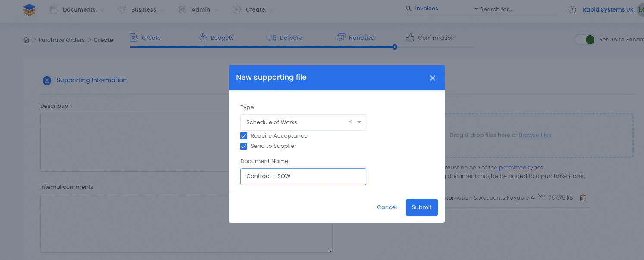Click the progress bar step marker
The width and height of the screenshot is (644, 260).
point(395,47)
